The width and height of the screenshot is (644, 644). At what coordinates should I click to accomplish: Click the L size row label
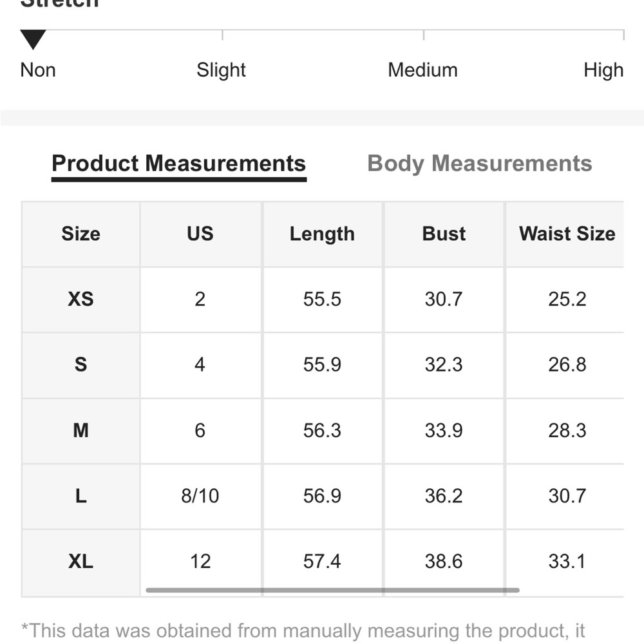(80, 496)
